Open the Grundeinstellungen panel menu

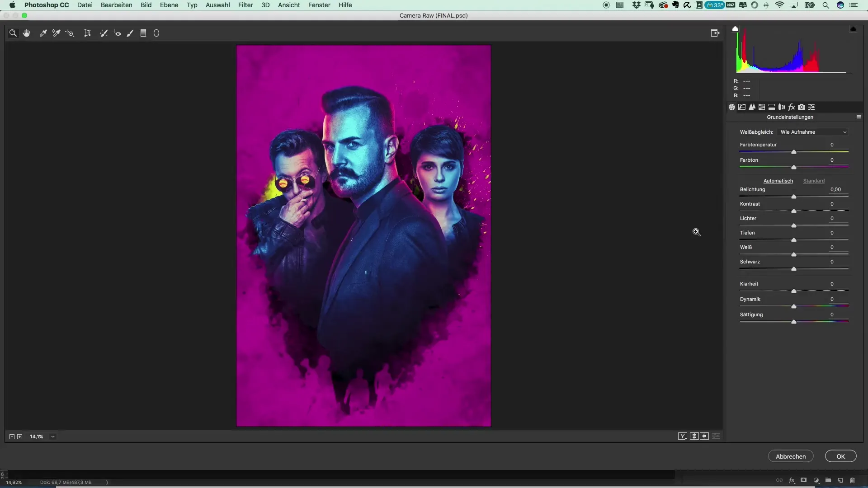tap(859, 117)
